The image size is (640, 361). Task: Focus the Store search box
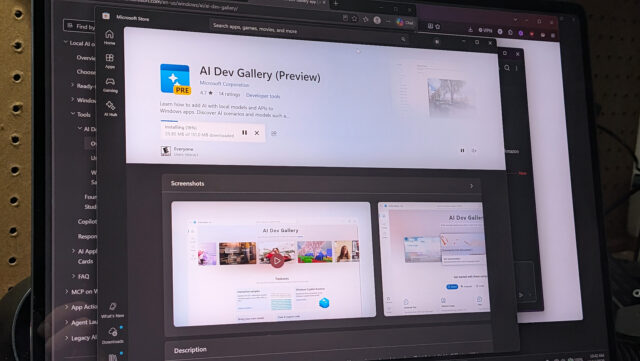pos(310,33)
